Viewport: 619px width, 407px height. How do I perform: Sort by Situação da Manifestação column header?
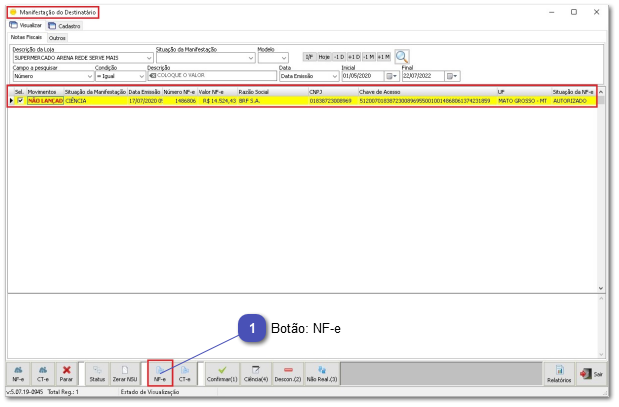click(95, 92)
